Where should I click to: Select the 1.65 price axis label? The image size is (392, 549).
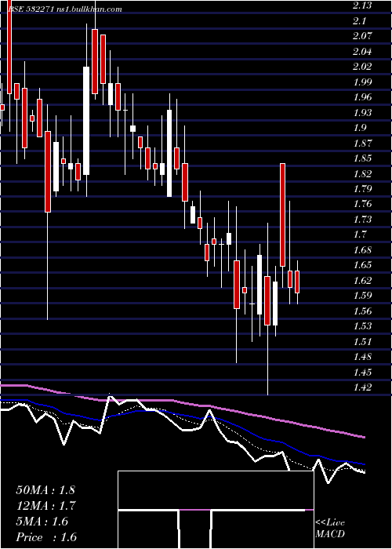[x=362, y=265]
